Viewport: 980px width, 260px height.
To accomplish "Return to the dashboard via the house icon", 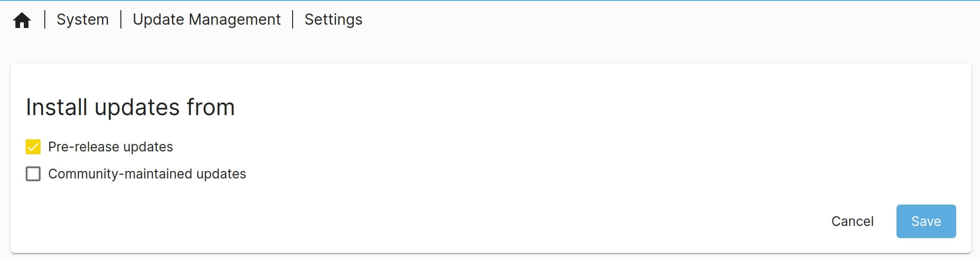I will point(22,20).
